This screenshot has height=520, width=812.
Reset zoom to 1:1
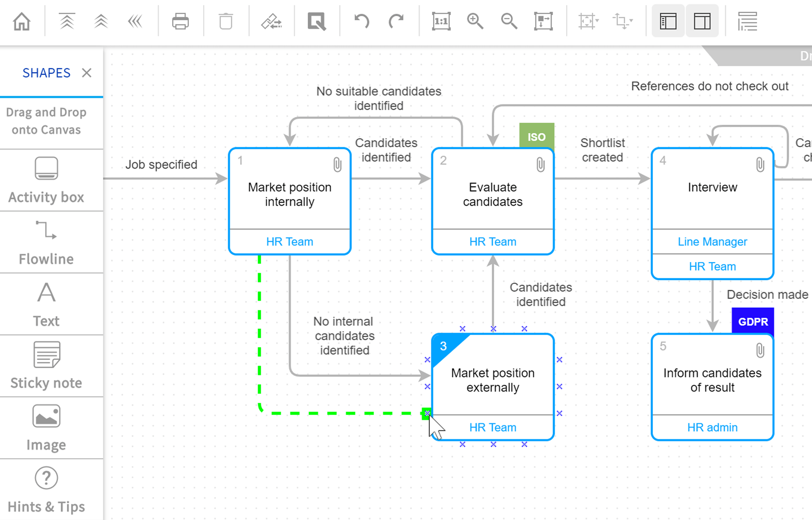coord(441,22)
